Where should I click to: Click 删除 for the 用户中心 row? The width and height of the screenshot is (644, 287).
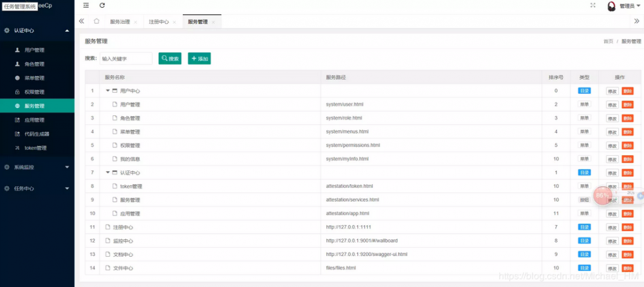click(627, 91)
